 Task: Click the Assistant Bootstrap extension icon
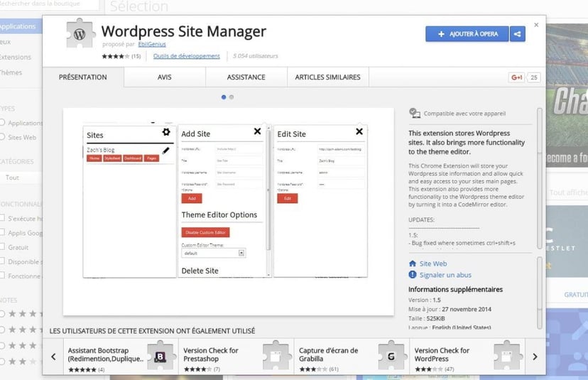click(x=160, y=356)
